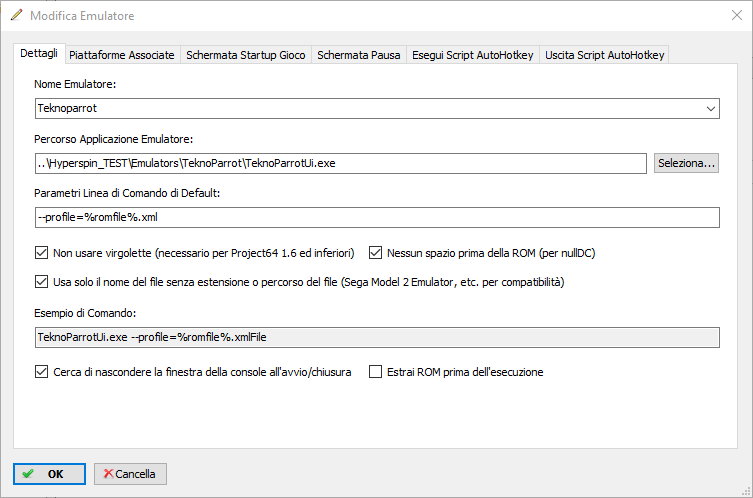Click the Parametri Linea di Comando label
This screenshot has width=753, height=498.
click(127, 193)
